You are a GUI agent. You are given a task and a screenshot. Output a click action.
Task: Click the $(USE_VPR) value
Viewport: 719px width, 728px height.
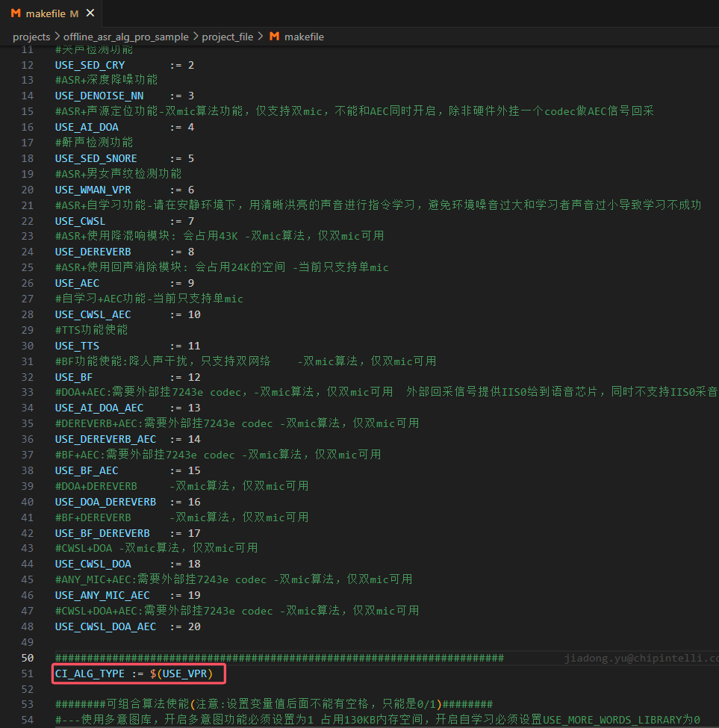click(181, 673)
